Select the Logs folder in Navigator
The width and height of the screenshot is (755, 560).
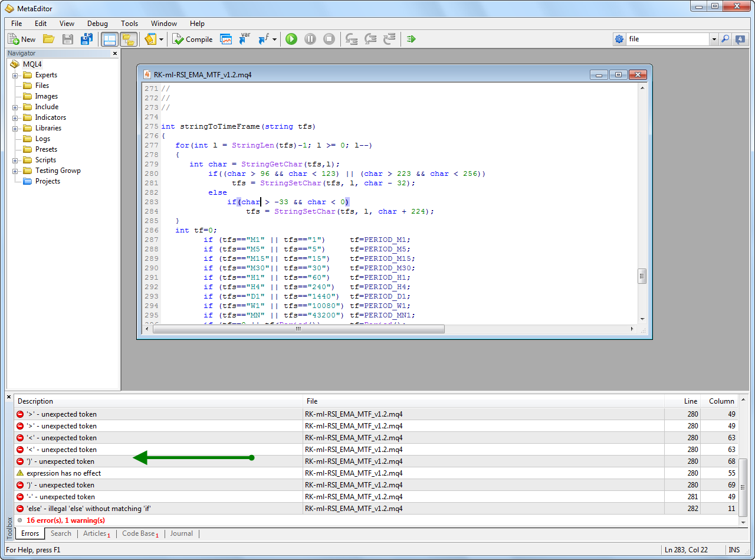tap(42, 139)
